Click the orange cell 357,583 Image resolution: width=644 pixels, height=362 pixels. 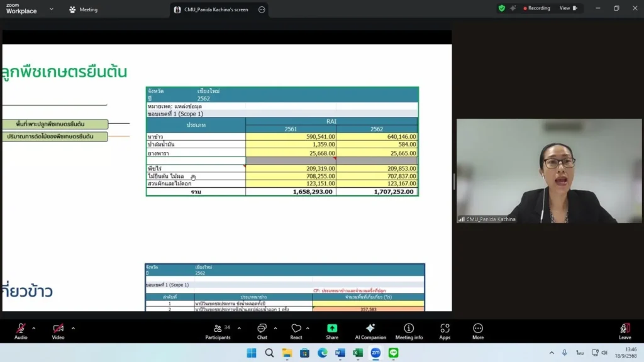tap(369, 309)
